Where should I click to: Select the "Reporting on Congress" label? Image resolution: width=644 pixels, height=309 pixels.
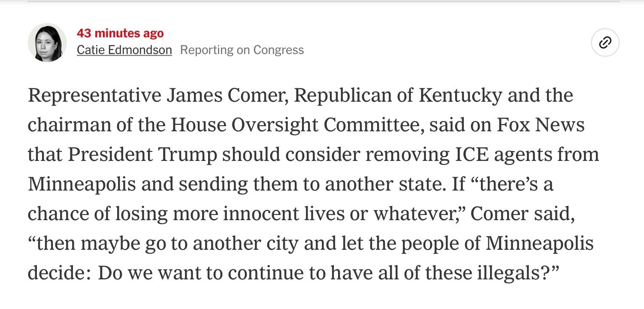(x=242, y=50)
